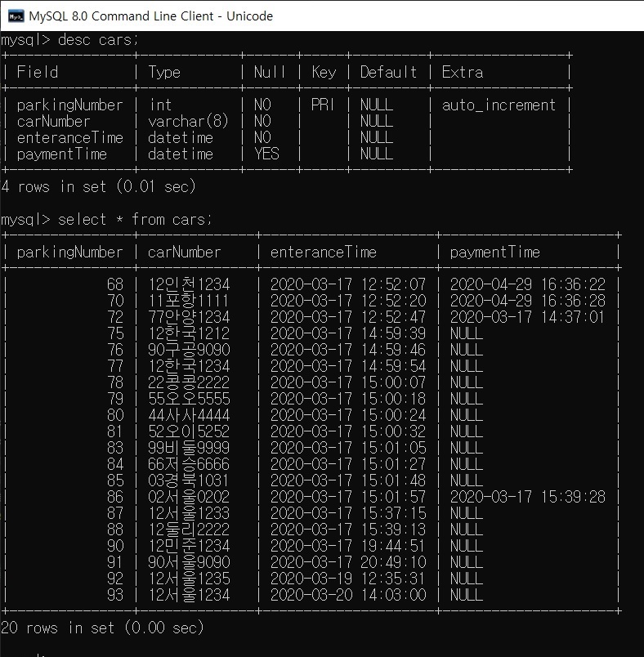The width and height of the screenshot is (644, 657).
Task: Click car number '12인천1234'
Action: [x=189, y=284]
